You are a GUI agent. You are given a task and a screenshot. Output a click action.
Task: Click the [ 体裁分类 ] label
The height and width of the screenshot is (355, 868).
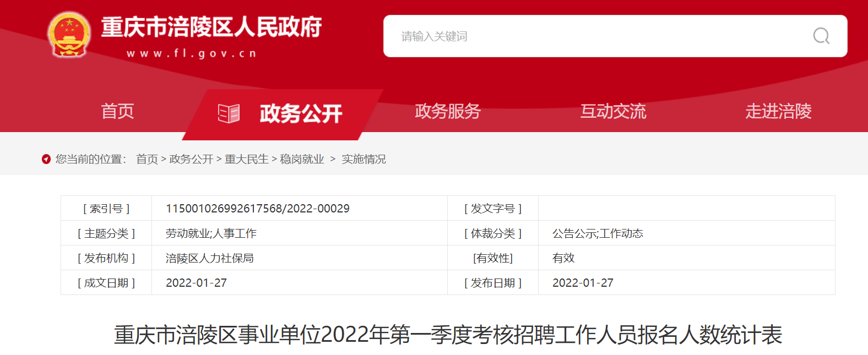pos(493,233)
